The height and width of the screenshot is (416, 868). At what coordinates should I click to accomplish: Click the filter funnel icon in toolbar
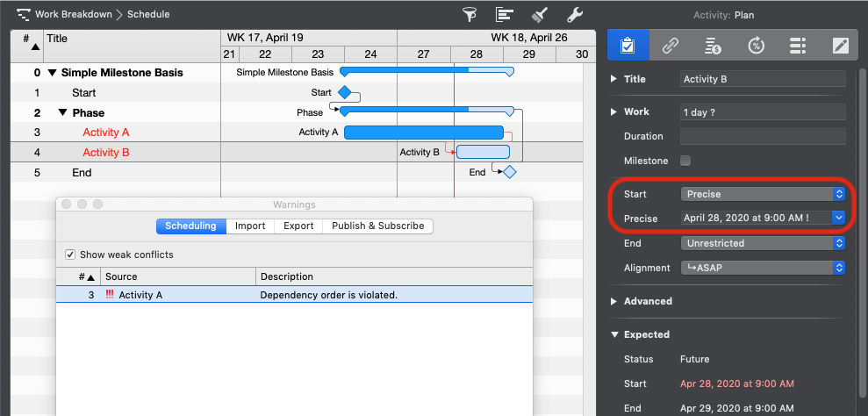tap(470, 14)
